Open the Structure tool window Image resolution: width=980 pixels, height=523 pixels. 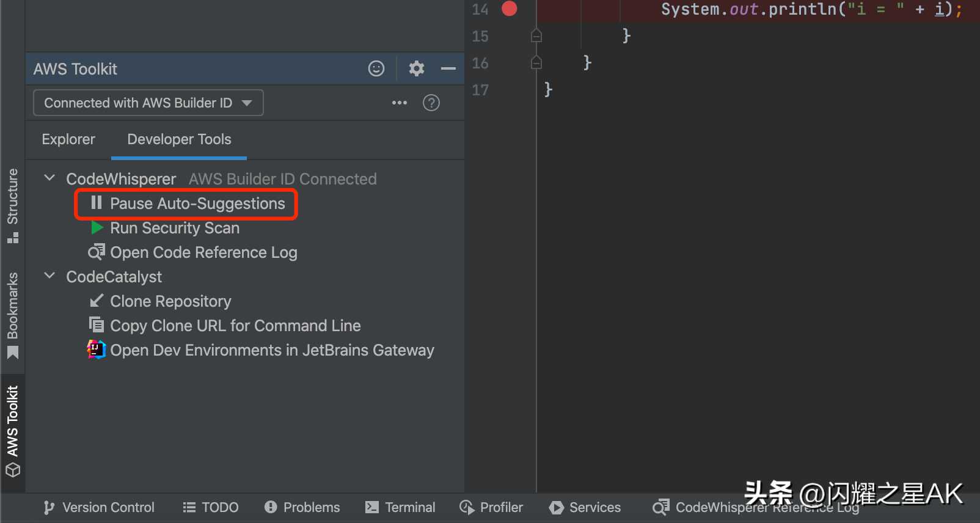pyautogui.click(x=13, y=205)
